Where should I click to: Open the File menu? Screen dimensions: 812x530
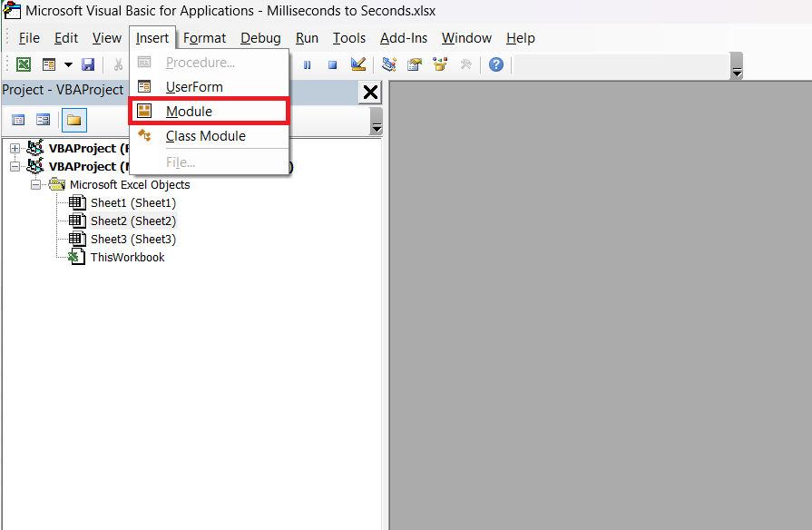pyautogui.click(x=29, y=38)
